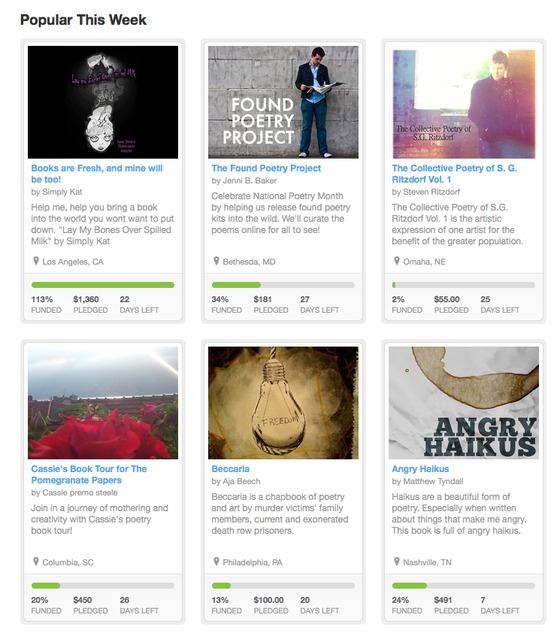The width and height of the screenshot is (560, 636).
Task: Click the '13%' funded value
Action: tap(220, 600)
